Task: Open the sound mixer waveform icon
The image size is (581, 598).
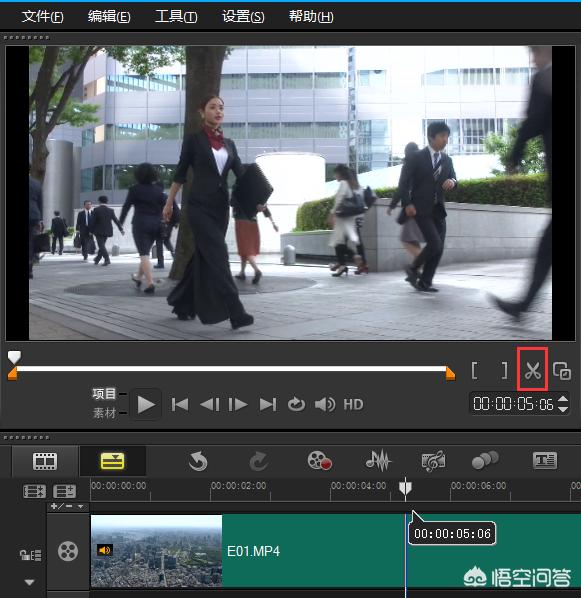Action: (378, 460)
